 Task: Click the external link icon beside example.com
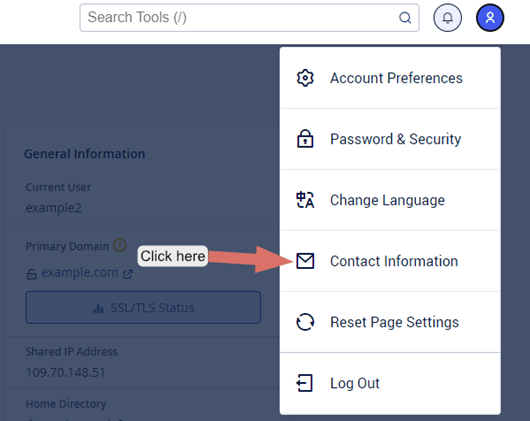[x=128, y=274]
